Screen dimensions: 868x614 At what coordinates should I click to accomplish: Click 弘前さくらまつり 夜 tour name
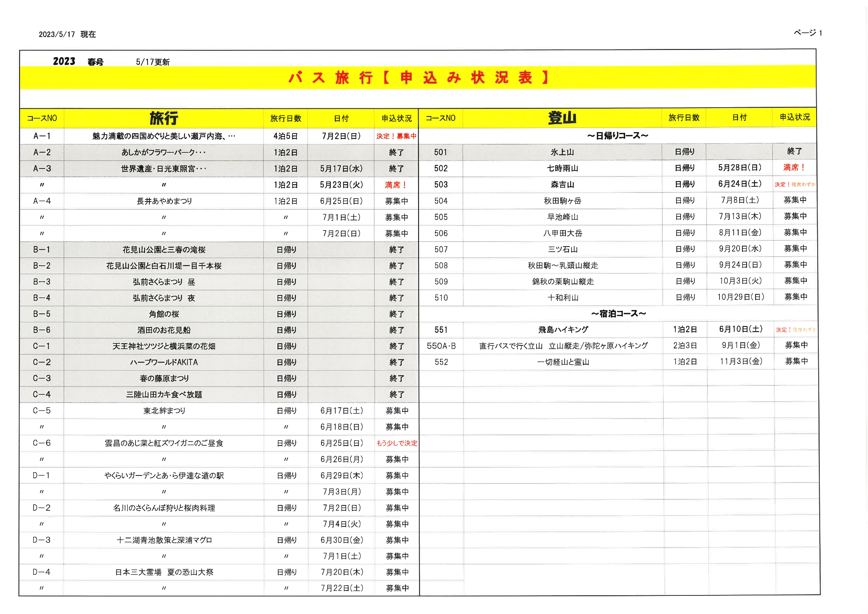pyautogui.click(x=164, y=298)
